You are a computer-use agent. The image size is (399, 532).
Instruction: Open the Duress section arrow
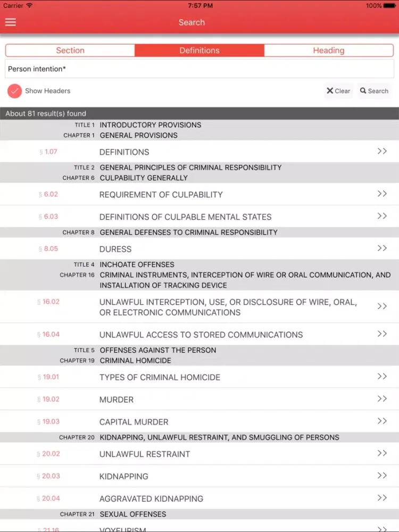[381, 248]
